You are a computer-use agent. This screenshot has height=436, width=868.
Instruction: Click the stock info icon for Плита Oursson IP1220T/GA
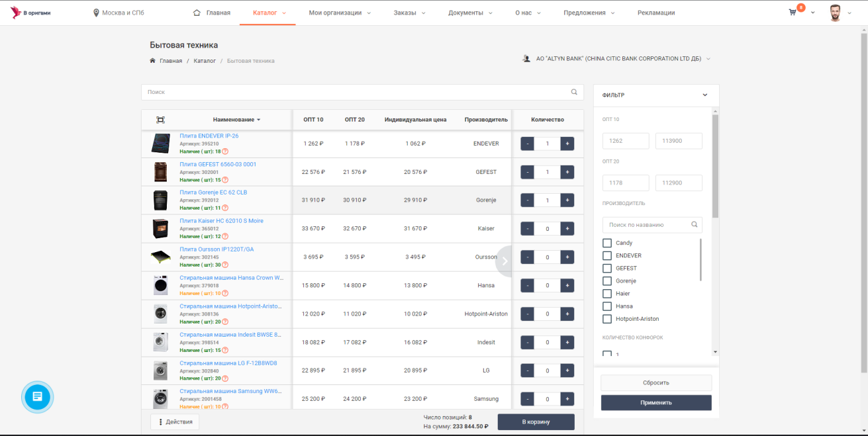(225, 265)
